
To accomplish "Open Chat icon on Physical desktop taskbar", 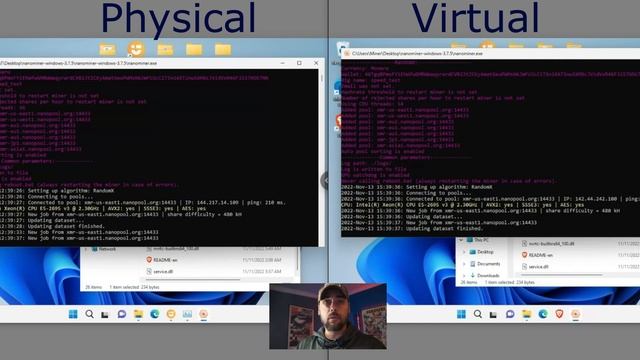I will point(122,314).
